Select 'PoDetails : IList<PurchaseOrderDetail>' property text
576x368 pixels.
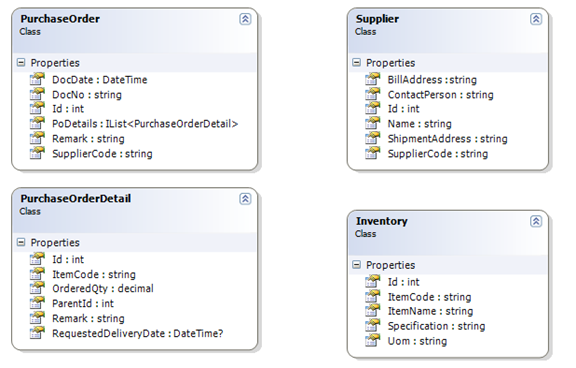click(x=145, y=124)
